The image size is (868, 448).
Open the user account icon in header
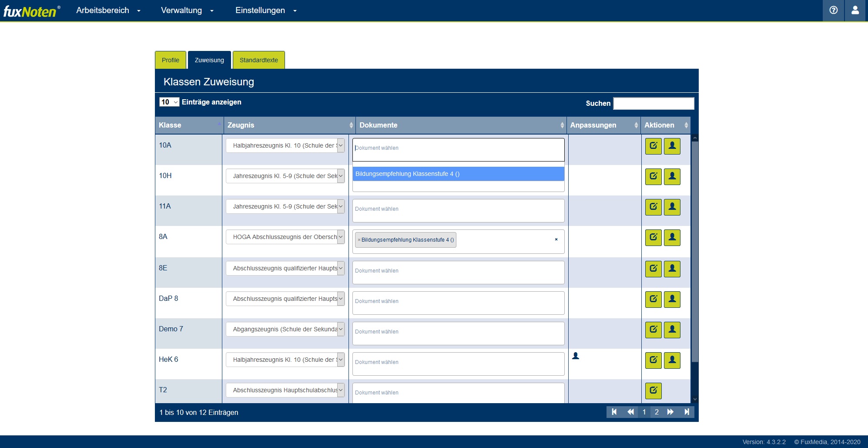click(x=855, y=10)
